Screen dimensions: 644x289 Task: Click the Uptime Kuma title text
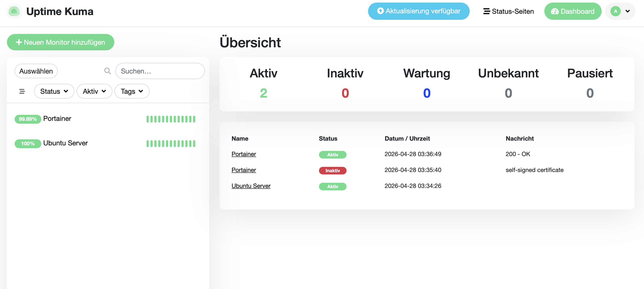(x=60, y=11)
